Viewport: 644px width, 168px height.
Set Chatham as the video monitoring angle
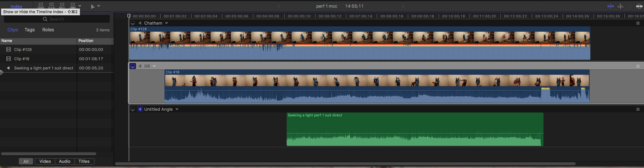click(133, 23)
